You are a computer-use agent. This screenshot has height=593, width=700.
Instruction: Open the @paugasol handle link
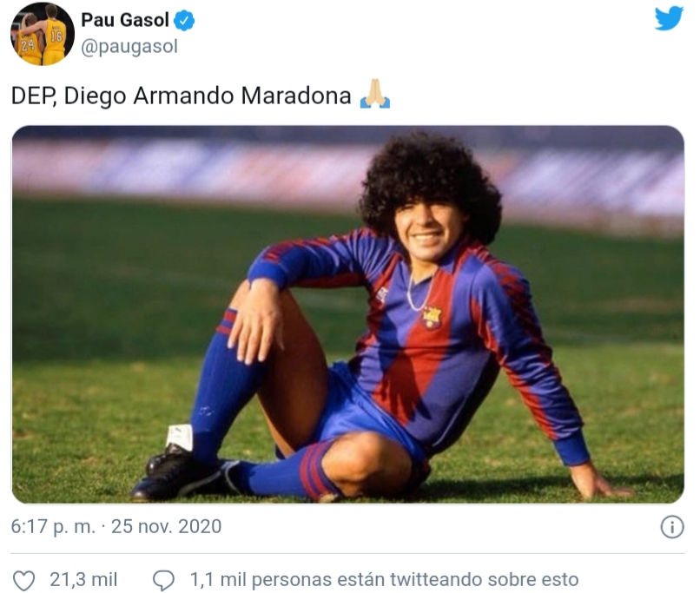(x=129, y=46)
